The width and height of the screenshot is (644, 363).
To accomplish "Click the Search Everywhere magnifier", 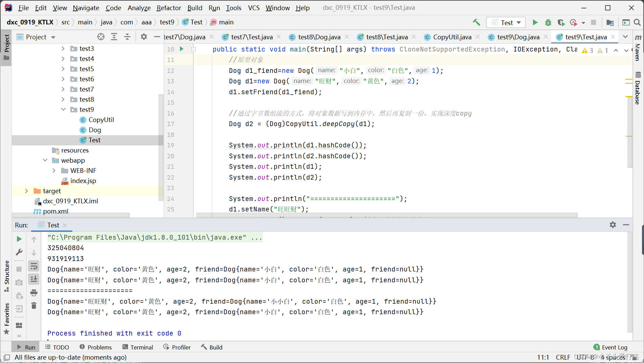I will 637,22.
